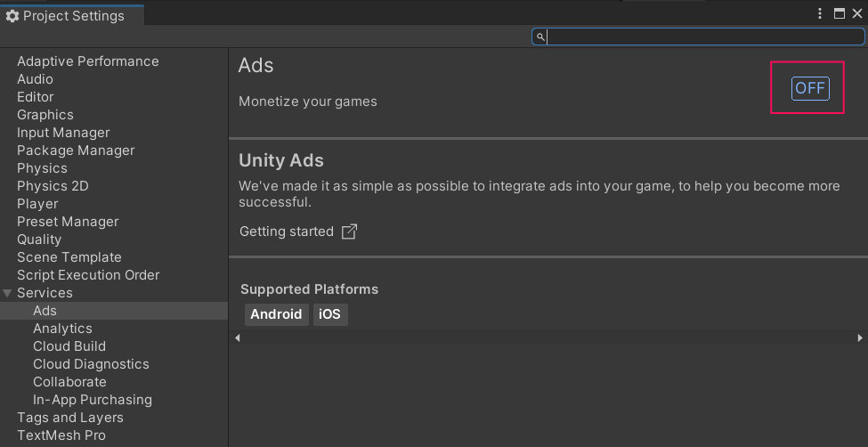Open Script Execution Order settings

(88, 275)
